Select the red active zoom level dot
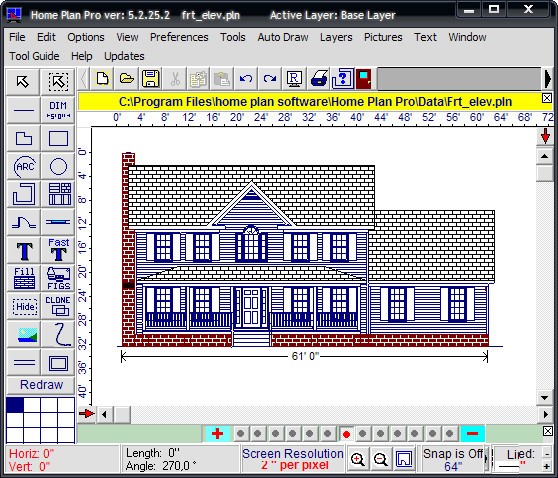The width and height of the screenshot is (558, 478). click(x=346, y=434)
